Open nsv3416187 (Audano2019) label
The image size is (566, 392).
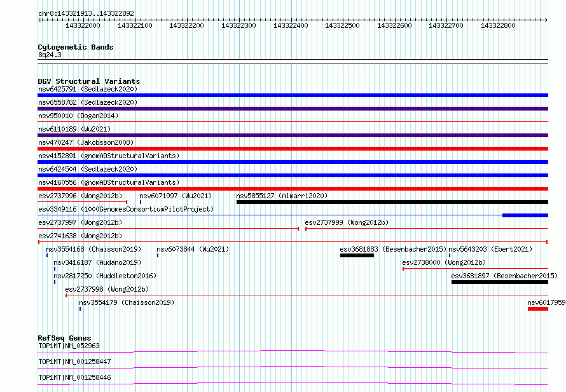pyautogui.click(x=97, y=262)
